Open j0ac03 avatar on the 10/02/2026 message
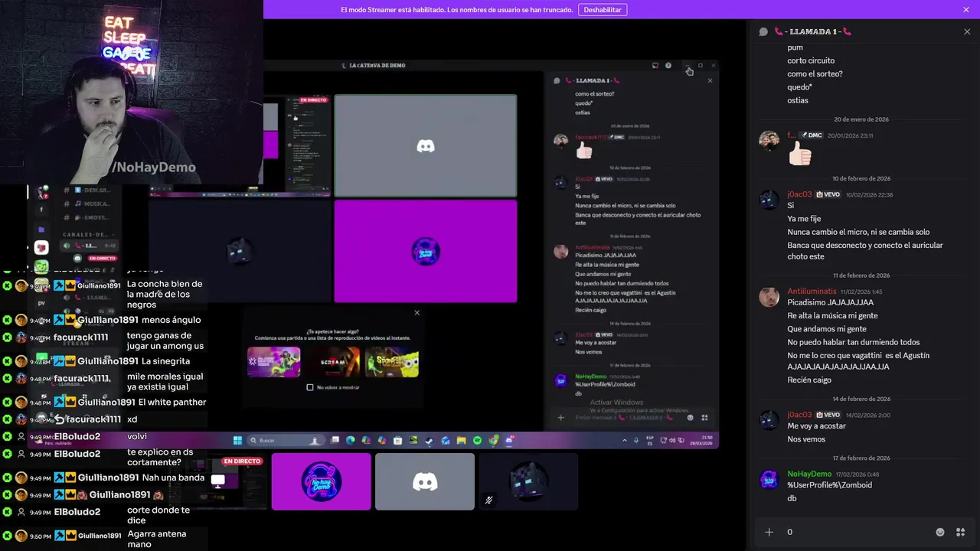Screen dimensions: 980x551 [769, 201]
